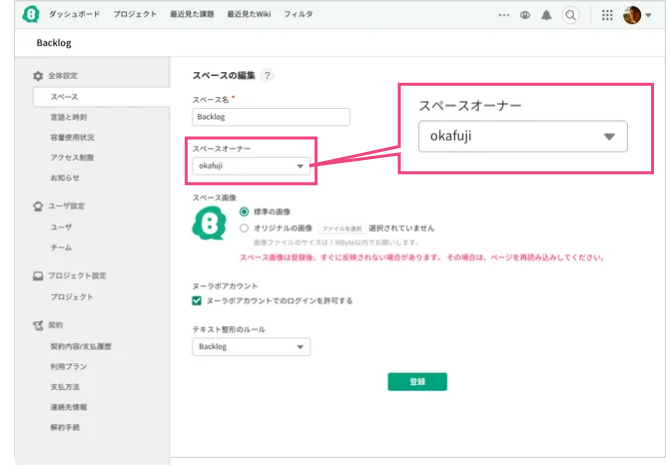Click the help question mark beside スペースの編集
Viewport: 666px width, 466px height.
[268, 76]
